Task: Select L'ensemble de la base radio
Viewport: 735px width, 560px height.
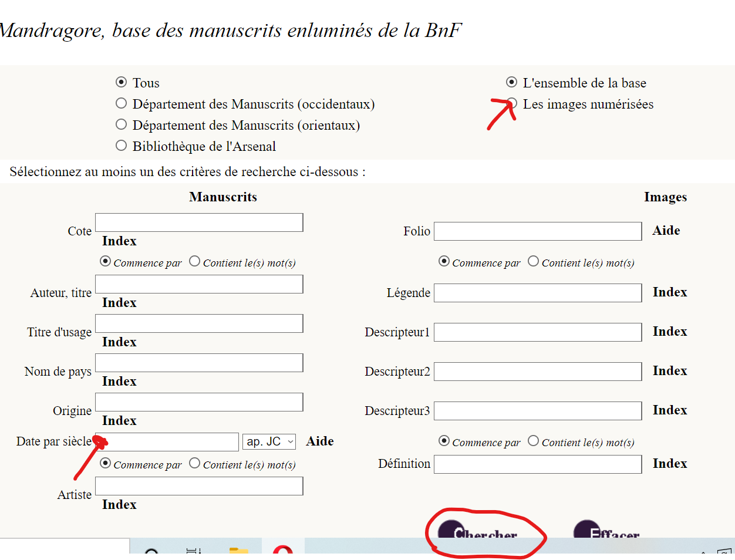Action: click(x=512, y=82)
